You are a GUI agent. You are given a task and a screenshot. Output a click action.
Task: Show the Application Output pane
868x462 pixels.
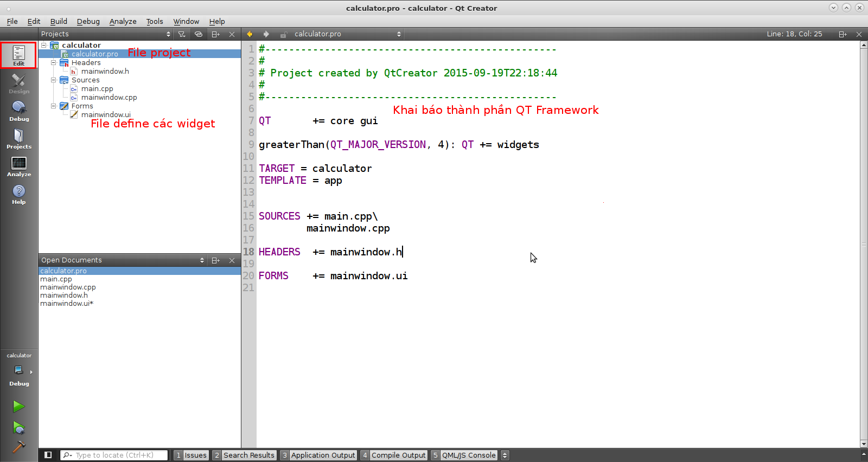click(x=318, y=455)
